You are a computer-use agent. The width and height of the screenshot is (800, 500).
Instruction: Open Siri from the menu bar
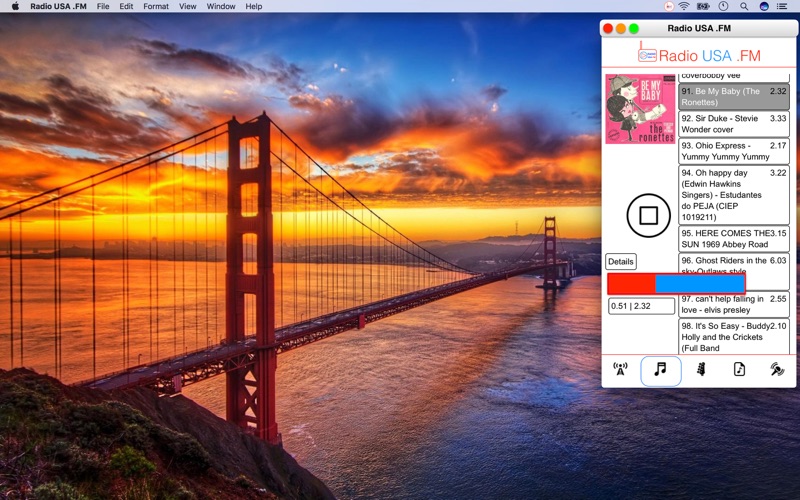pos(764,6)
